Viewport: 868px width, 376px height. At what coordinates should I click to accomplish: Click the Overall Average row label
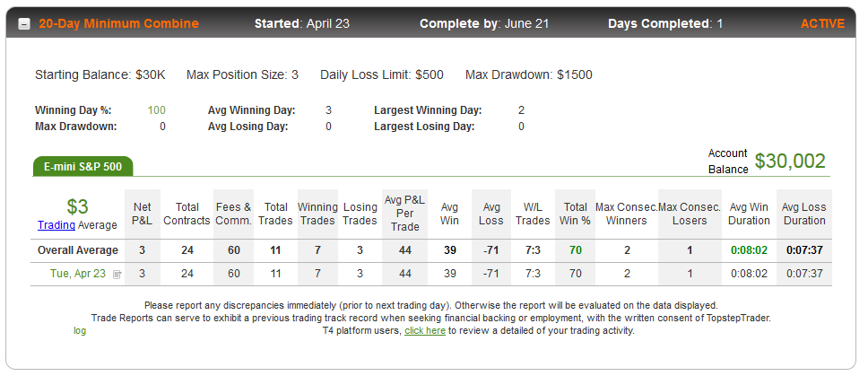click(77, 250)
